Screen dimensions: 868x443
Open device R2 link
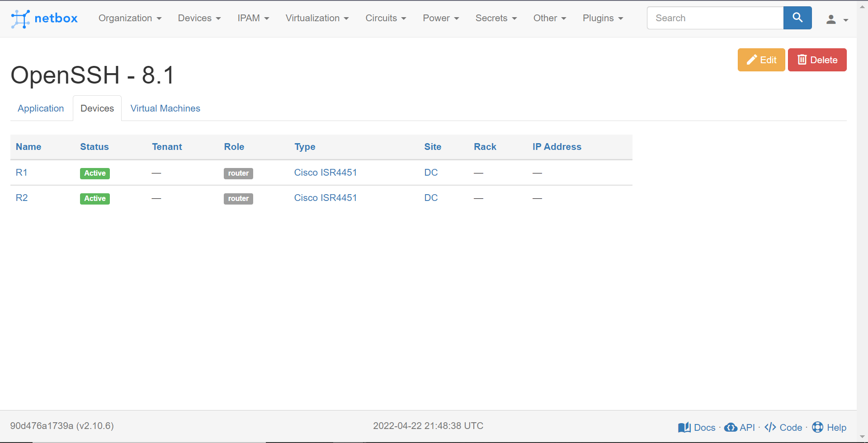[x=22, y=198]
